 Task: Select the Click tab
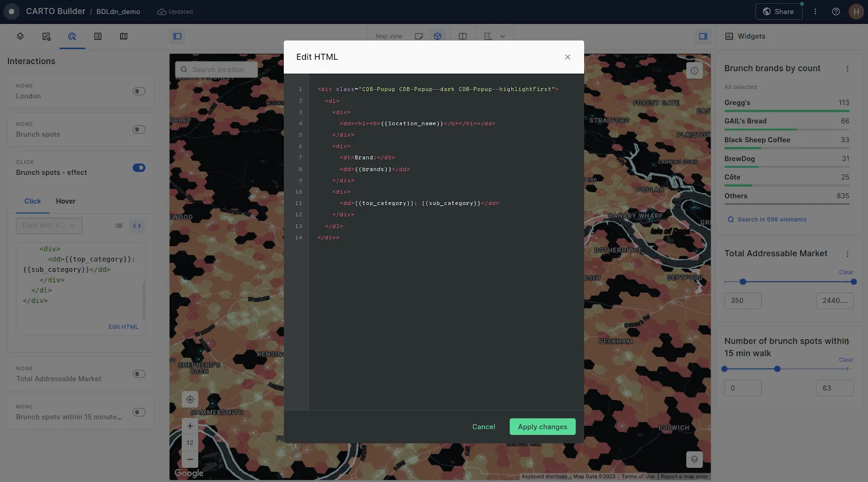click(x=33, y=201)
